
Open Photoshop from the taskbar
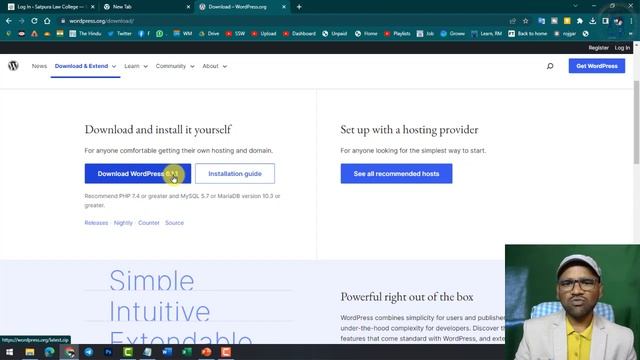coord(108,352)
